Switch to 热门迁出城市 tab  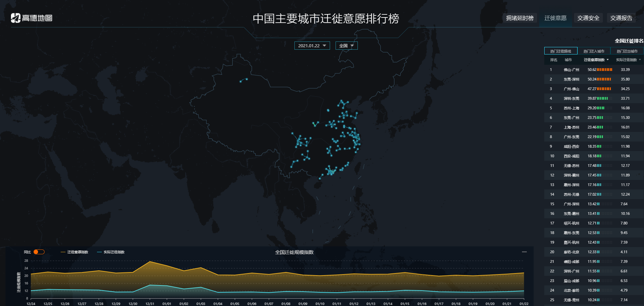tap(627, 51)
